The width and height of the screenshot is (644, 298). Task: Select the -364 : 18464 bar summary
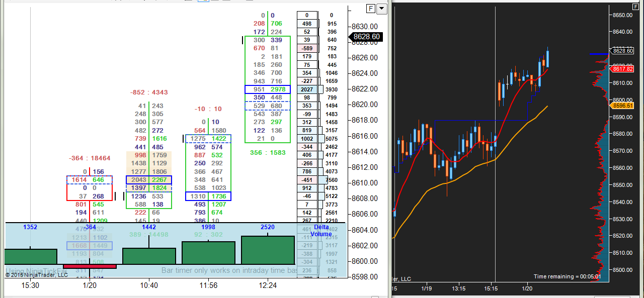pos(90,158)
